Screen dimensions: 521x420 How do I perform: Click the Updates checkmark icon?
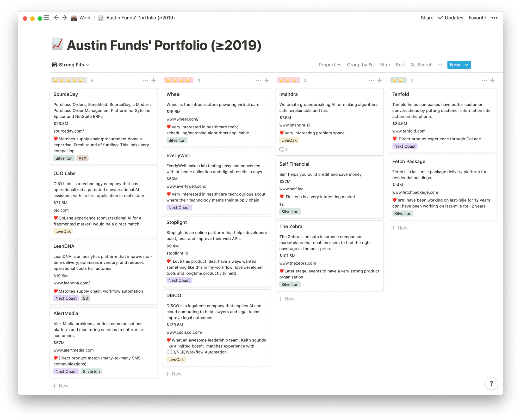440,18
